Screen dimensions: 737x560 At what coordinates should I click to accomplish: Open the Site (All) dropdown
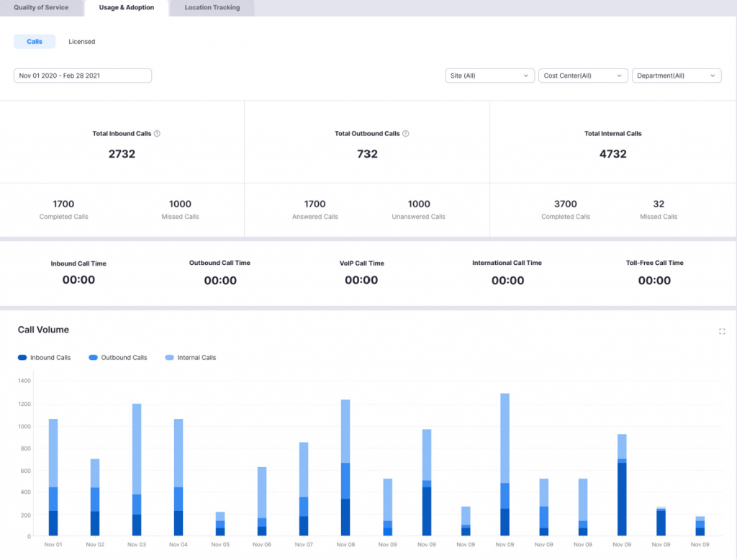[x=489, y=75]
